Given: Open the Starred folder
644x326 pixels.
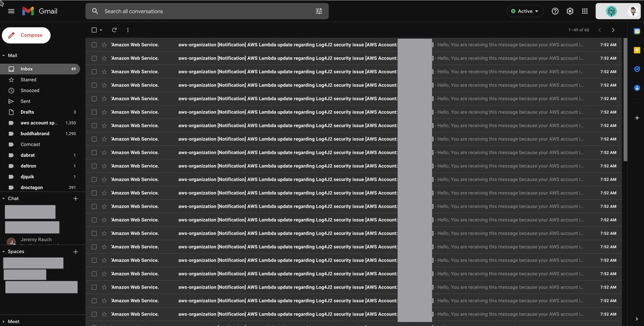Looking at the screenshot, I should pyautogui.click(x=40, y=80).
